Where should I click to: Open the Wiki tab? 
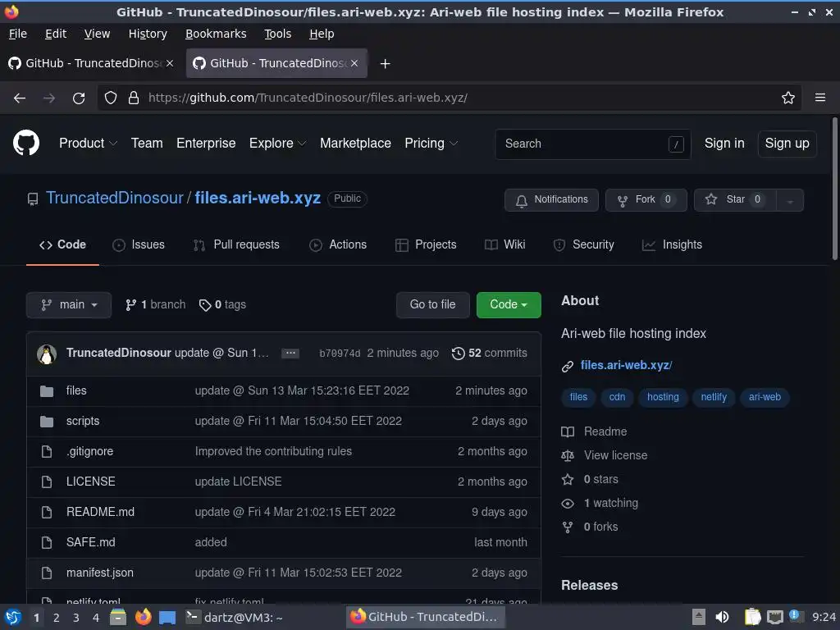pyautogui.click(x=504, y=244)
